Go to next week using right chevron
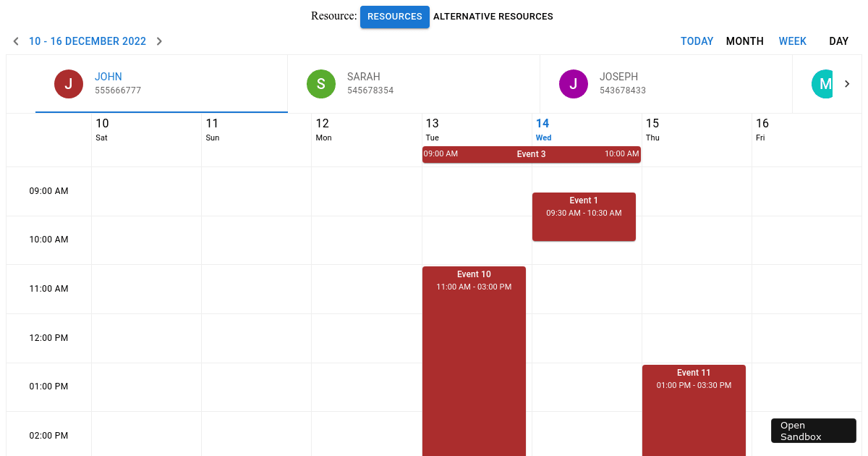This screenshot has width=868, height=456. point(159,41)
